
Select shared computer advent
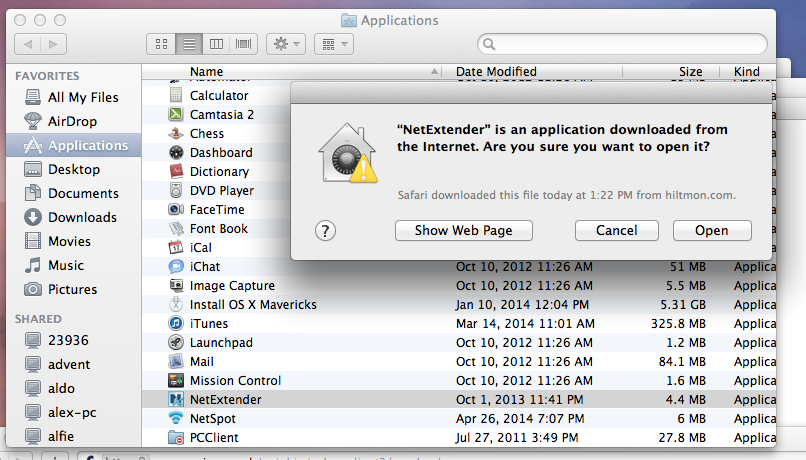[x=74, y=364]
